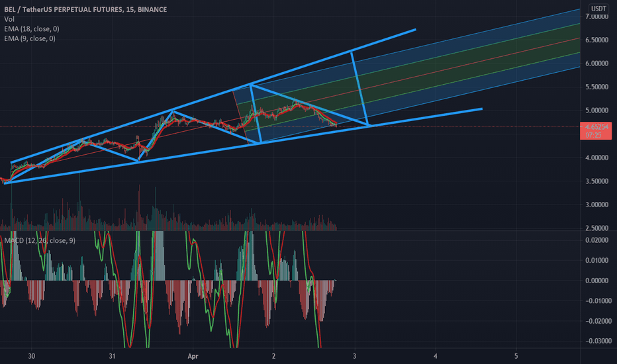Click the 5 date label on time axis

[516, 356]
